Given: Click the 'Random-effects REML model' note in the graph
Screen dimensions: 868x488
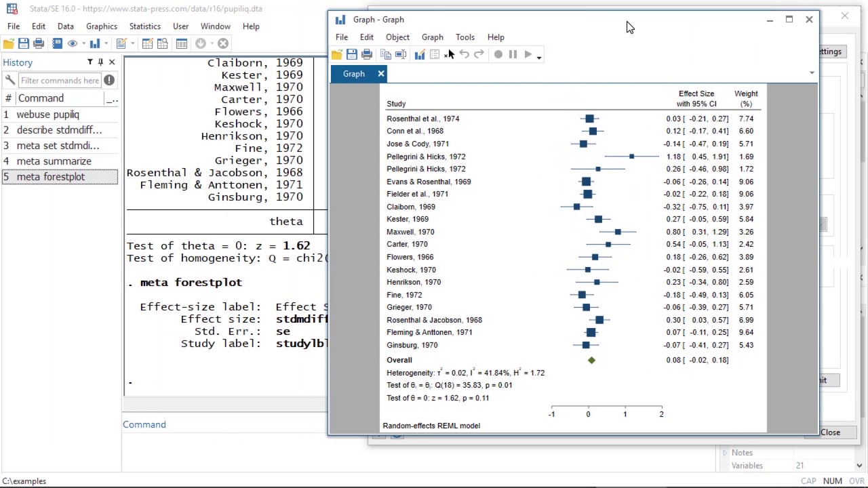Looking at the screenshot, I should (431, 426).
